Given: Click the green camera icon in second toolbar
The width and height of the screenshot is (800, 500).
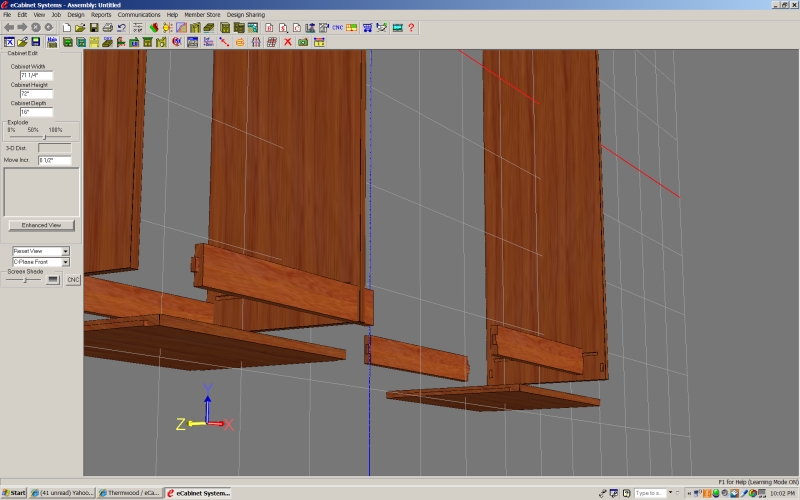Looking at the screenshot, I should click(x=303, y=42).
